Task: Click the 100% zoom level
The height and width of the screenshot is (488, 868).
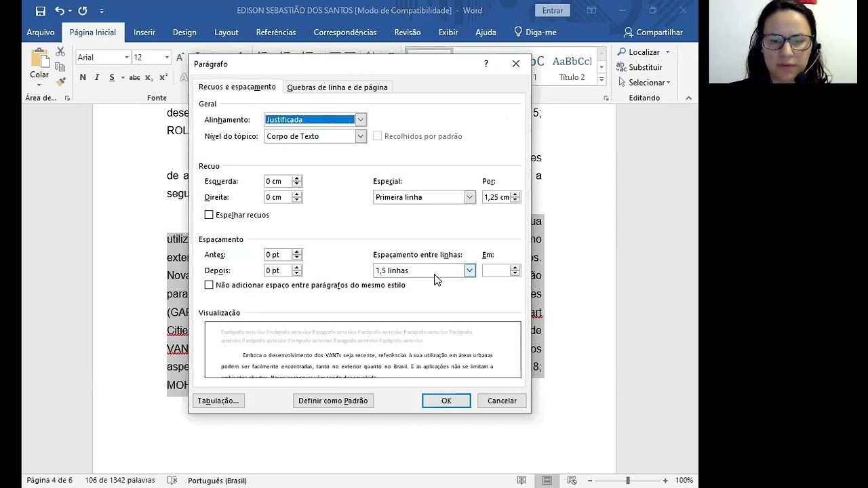Action: pyautogui.click(x=684, y=480)
